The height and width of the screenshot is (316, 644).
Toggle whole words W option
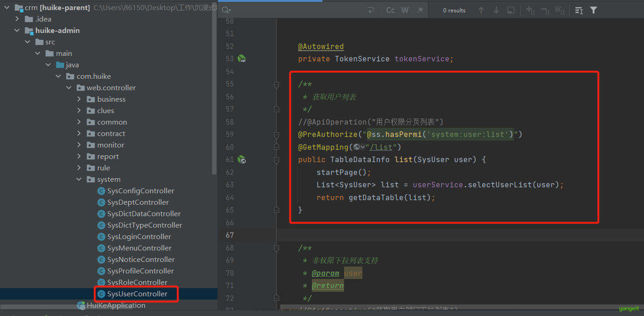(405, 10)
